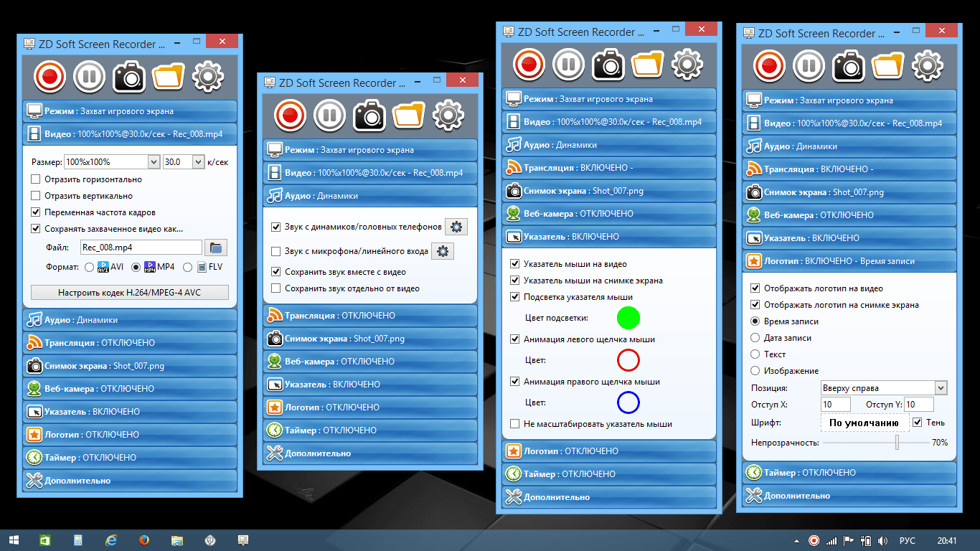Click camera snapshot icon in window with expanded Логотип panel
The width and height of the screenshot is (980, 551).
coord(849,65)
